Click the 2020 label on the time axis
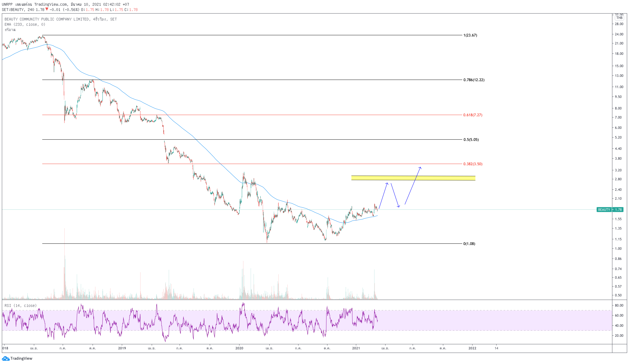This screenshot has width=629, height=364. [239, 348]
